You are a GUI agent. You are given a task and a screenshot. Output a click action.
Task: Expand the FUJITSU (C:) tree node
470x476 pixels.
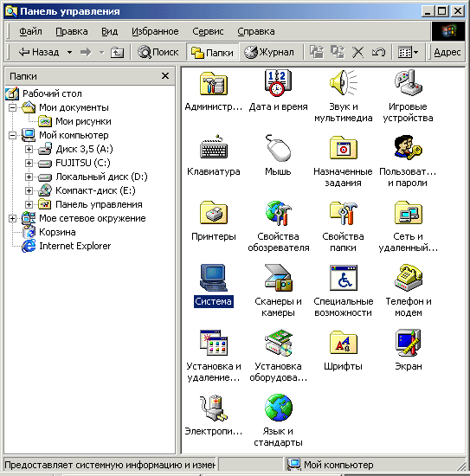click(29, 163)
